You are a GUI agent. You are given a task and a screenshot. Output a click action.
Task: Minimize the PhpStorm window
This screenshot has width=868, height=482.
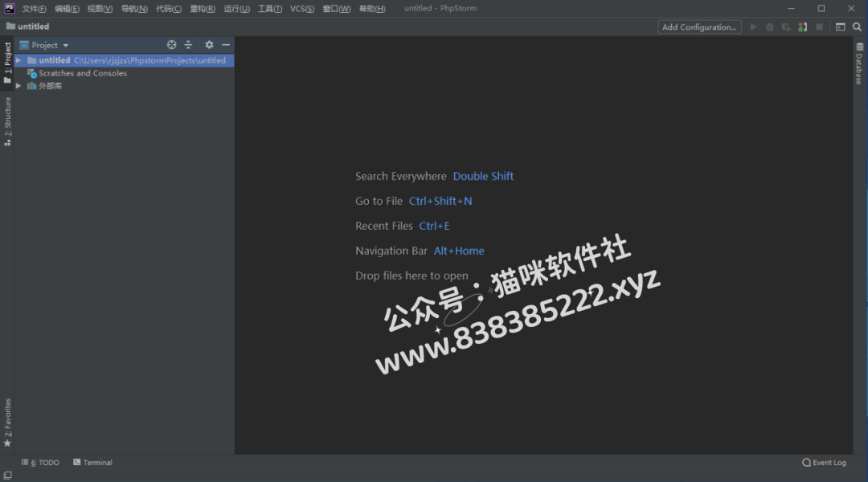[791, 8]
